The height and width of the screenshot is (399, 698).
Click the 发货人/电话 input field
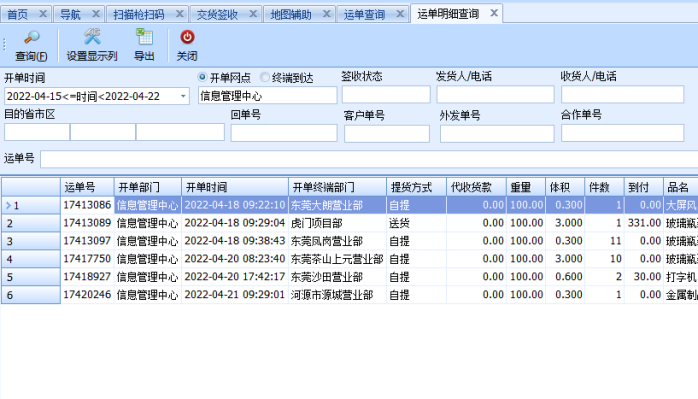tap(495, 95)
